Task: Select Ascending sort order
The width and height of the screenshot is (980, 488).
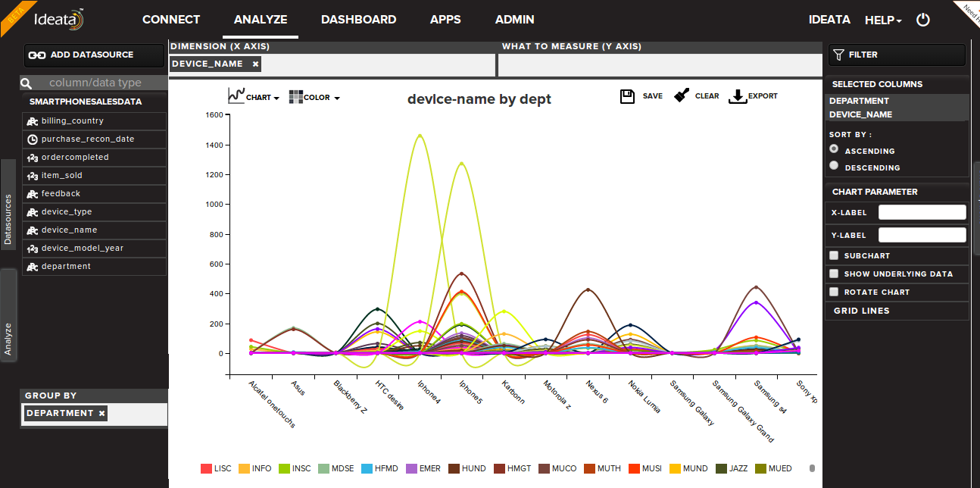Action: 834,149
